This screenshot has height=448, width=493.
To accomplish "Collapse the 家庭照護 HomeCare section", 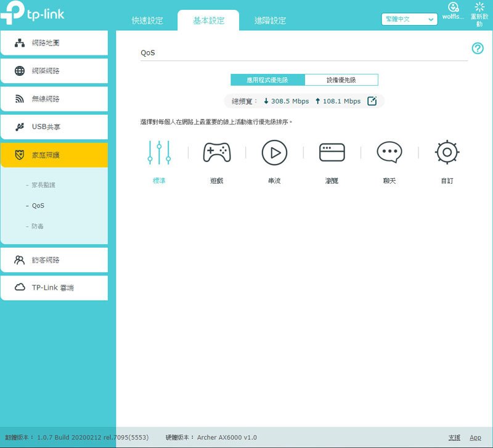I will (x=54, y=155).
